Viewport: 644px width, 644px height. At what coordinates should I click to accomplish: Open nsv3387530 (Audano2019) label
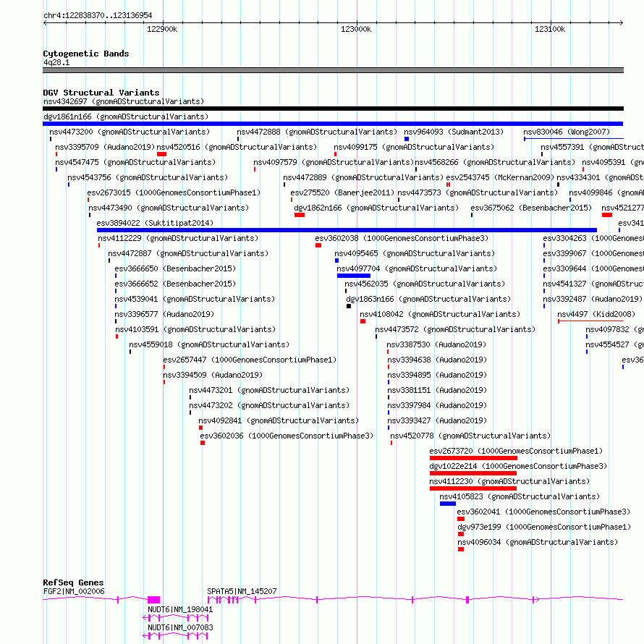436,344
